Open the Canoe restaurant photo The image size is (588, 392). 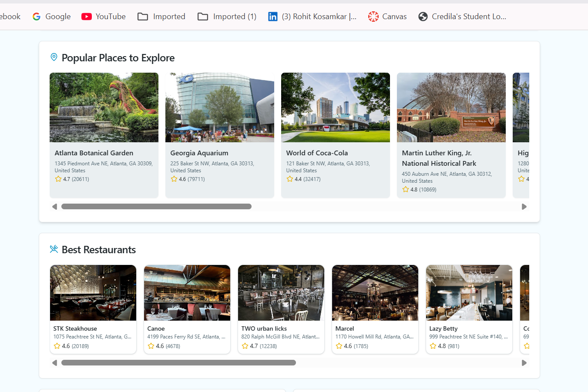pos(187,293)
